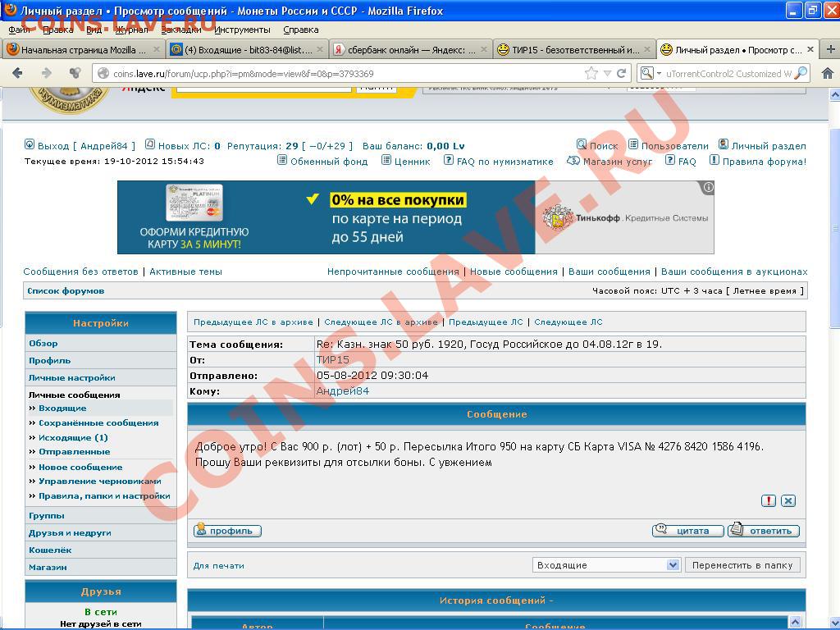Open 'Управление черновиками' in sidebar

[99, 481]
